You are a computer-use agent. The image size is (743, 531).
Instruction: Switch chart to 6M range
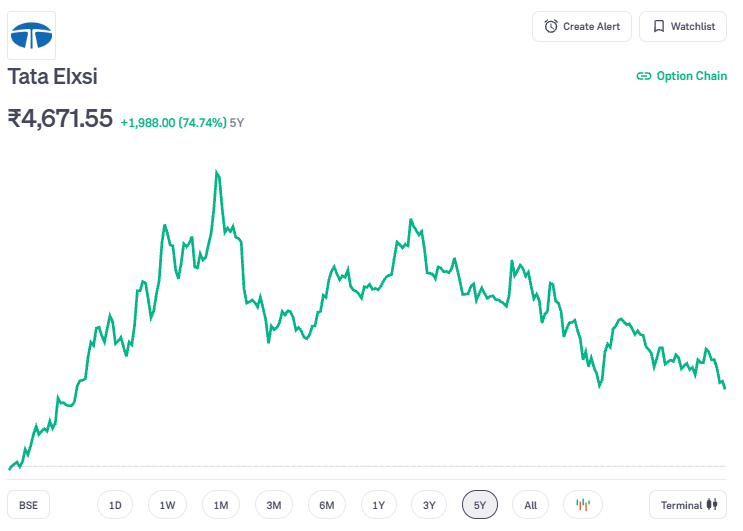tap(326, 505)
